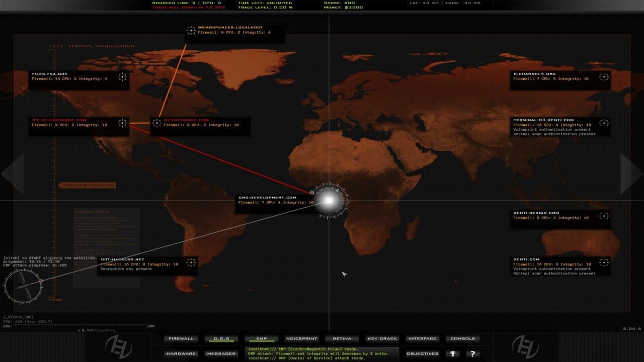Select the crosshair target on BRIANSPENCER.LOCALHOST
644x362 pixels.
[192, 31]
